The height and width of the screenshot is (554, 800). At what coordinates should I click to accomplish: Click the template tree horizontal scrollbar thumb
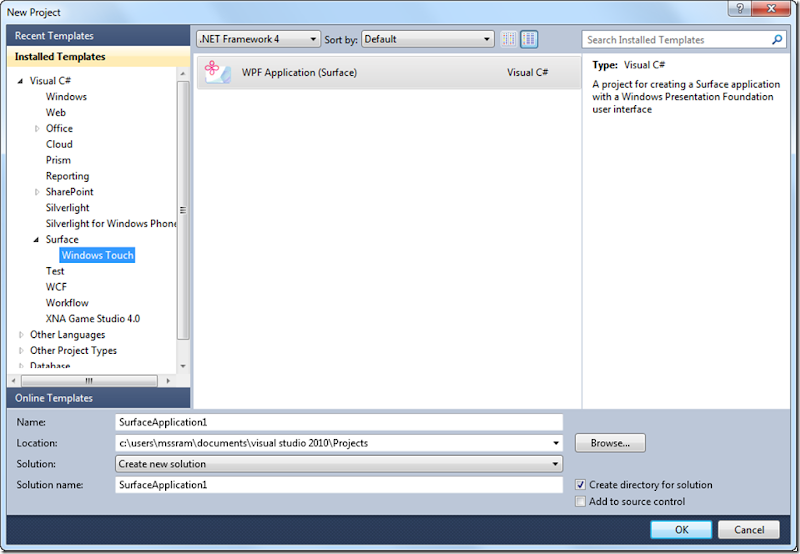pyautogui.click(x=89, y=381)
